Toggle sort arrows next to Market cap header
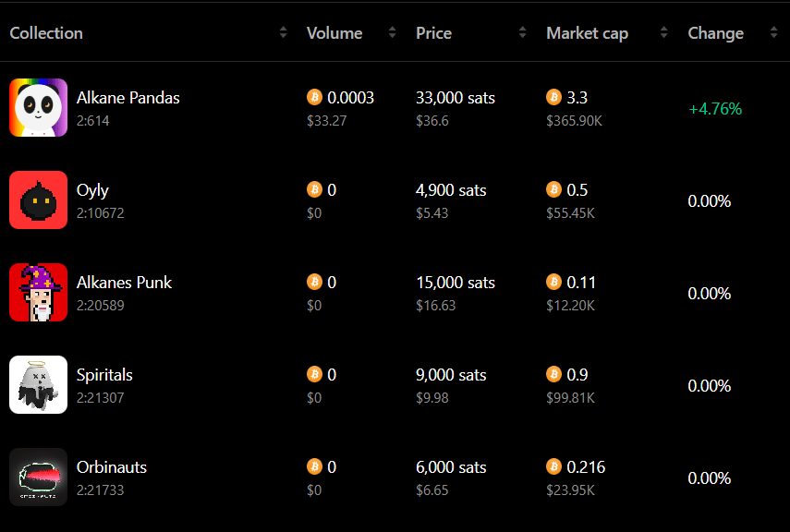This screenshot has height=532, width=790. [664, 32]
